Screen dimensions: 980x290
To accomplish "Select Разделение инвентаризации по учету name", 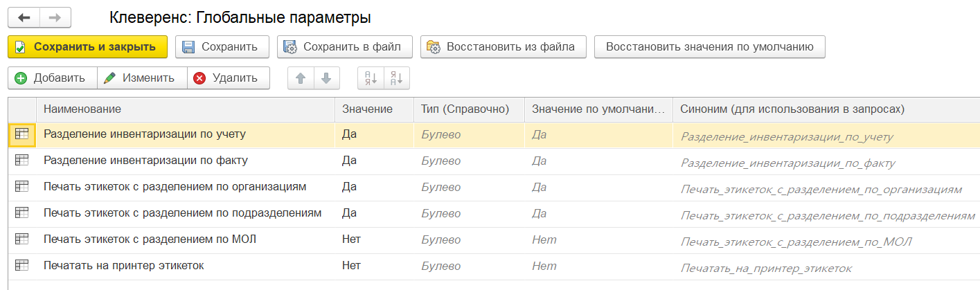I will pyautogui.click(x=144, y=134).
